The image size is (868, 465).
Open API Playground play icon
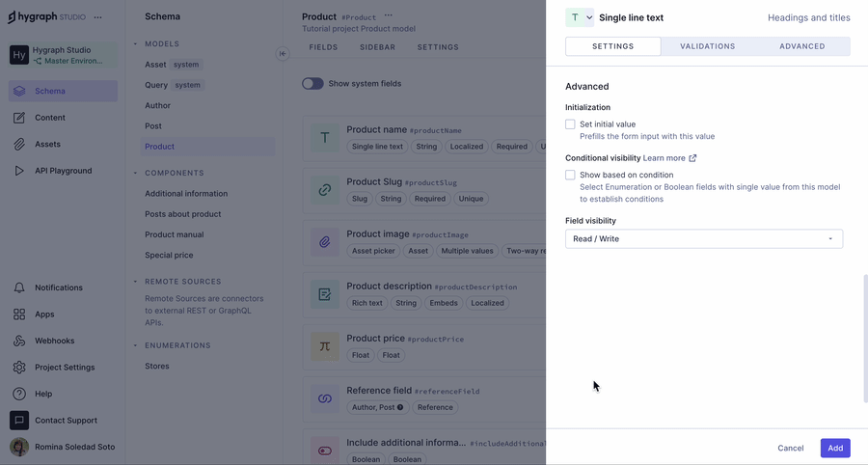coord(19,171)
